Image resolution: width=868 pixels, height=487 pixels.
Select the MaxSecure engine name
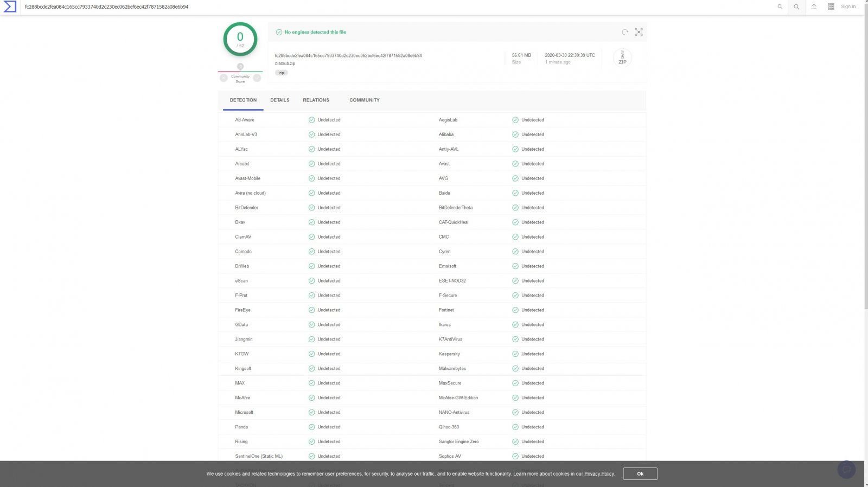(x=450, y=383)
